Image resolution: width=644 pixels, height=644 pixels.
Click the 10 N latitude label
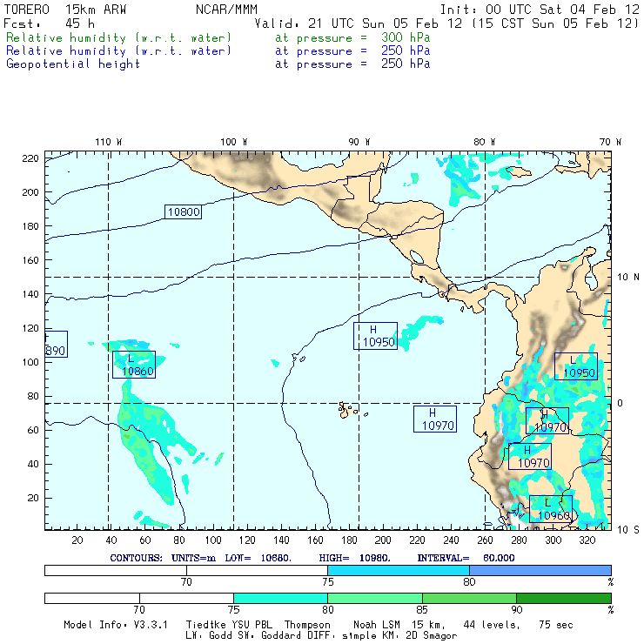(x=628, y=278)
